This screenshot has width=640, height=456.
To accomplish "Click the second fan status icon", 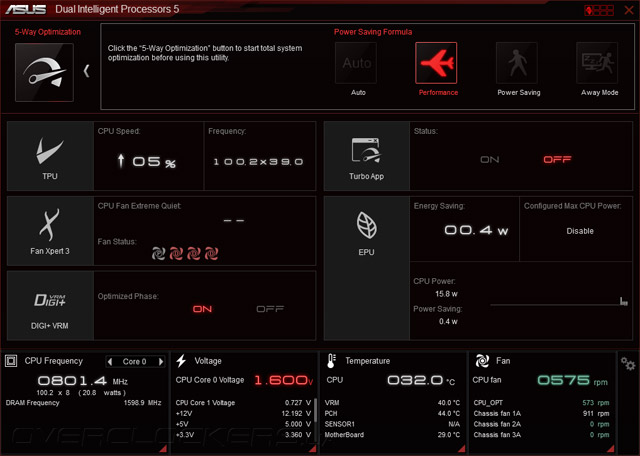I will [176, 254].
